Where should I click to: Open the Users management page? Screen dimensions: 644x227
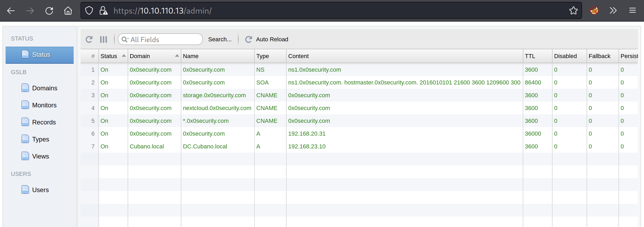(40, 190)
